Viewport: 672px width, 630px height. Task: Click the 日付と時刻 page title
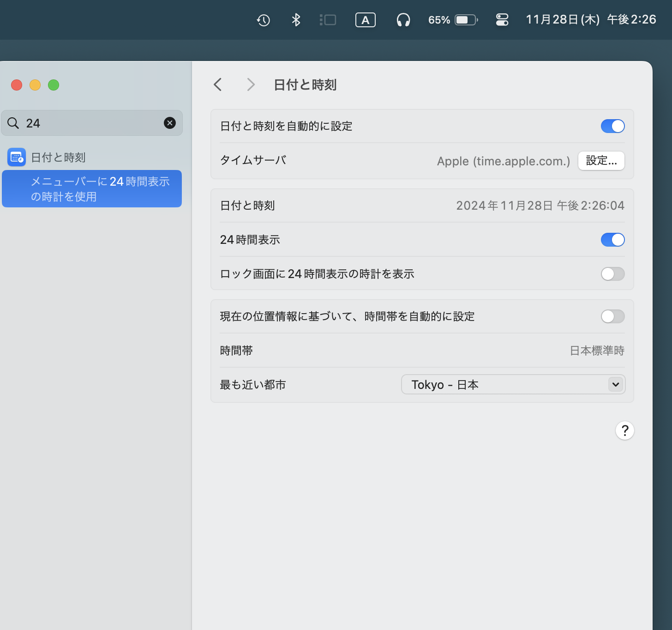point(305,85)
